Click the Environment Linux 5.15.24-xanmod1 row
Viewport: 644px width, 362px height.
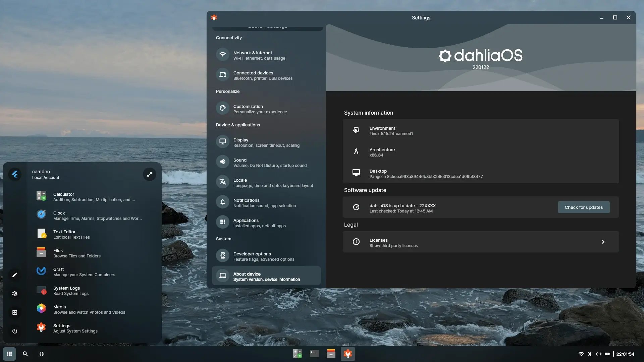pyautogui.click(x=481, y=130)
